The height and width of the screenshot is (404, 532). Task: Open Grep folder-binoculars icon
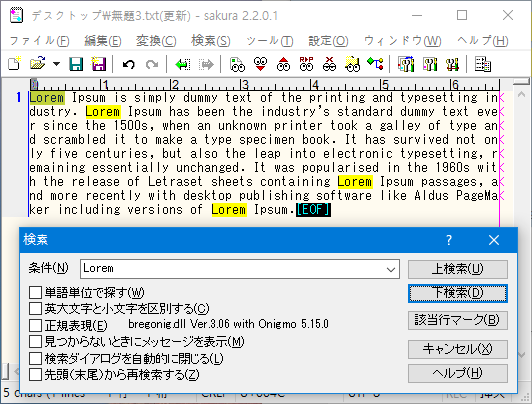tap(353, 64)
